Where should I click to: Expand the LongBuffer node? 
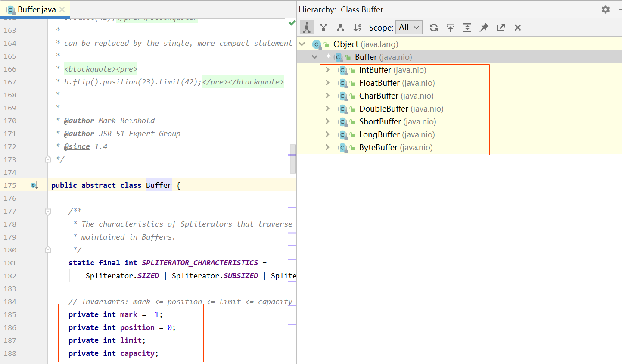click(327, 134)
